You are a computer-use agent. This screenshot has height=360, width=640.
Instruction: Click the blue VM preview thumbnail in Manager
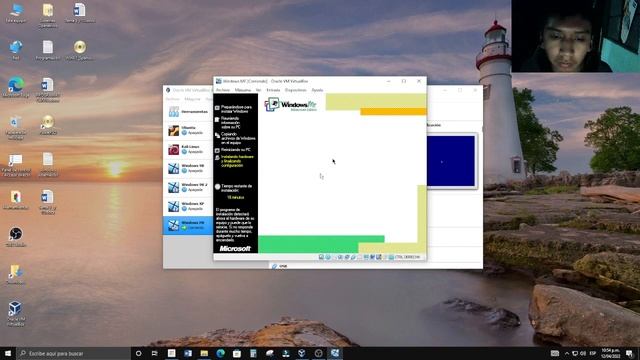pyautogui.click(x=451, y=162)
